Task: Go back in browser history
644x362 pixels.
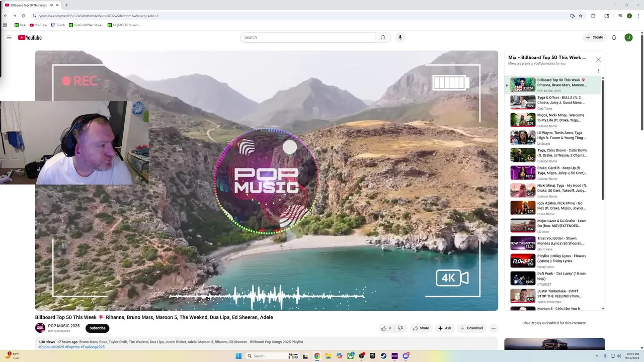Action: 6,16
